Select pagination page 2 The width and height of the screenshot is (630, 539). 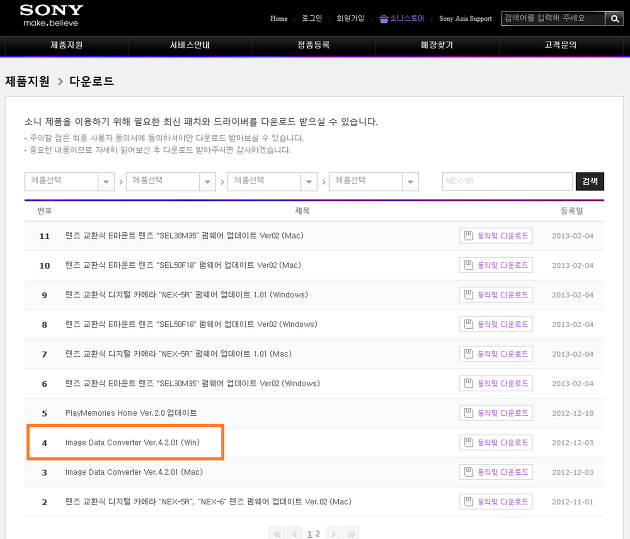pyautogui.click(x=318, y=534)
